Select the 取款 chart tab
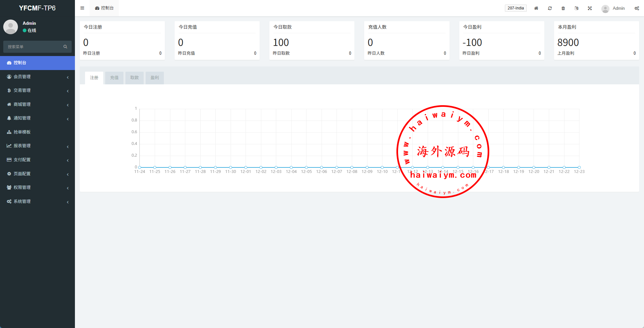This screenshot has height=328, width=644. click(135, 78)
